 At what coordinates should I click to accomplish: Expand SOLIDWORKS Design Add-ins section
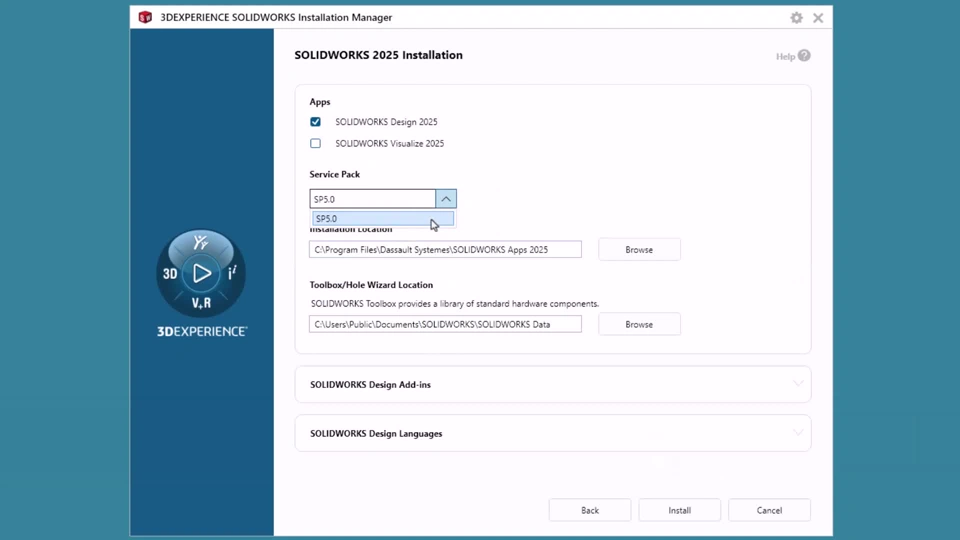pos(553,384)
